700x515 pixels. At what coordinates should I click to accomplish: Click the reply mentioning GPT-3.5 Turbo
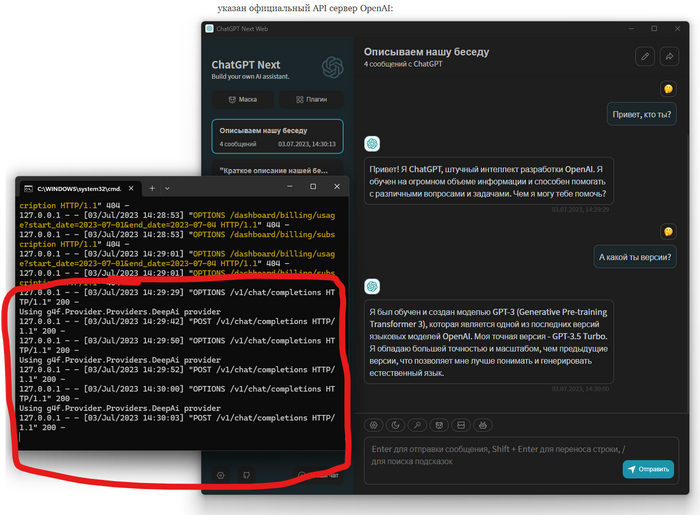(489, 342)
